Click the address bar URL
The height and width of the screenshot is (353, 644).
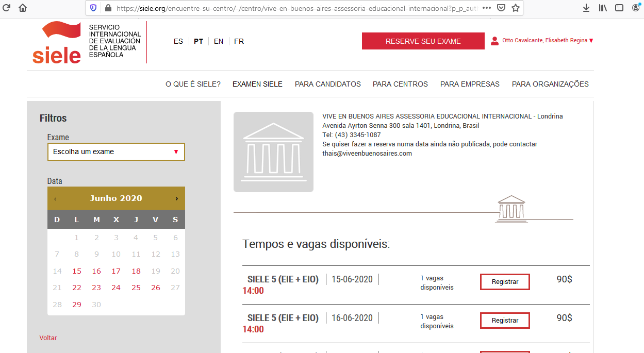(296, 8)
